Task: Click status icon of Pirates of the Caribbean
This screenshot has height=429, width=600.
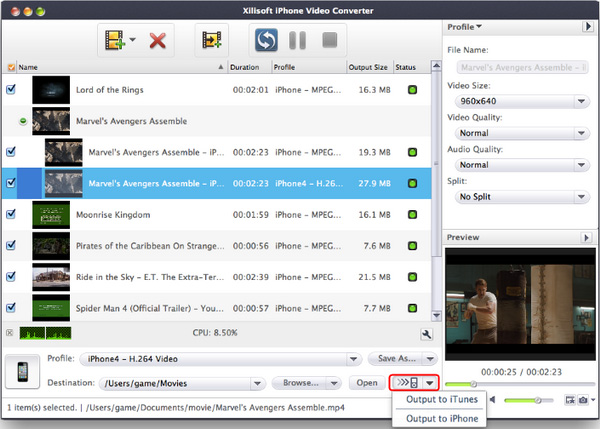Action: tap(412, 246)
